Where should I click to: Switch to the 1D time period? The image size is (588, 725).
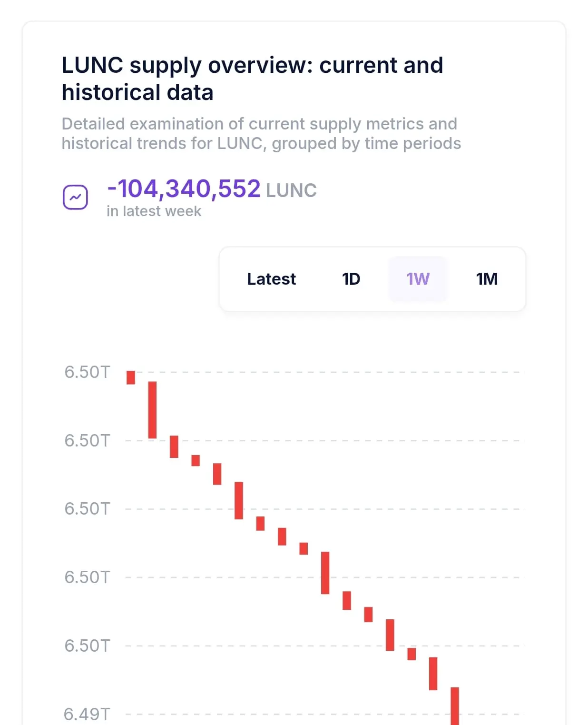351,279
